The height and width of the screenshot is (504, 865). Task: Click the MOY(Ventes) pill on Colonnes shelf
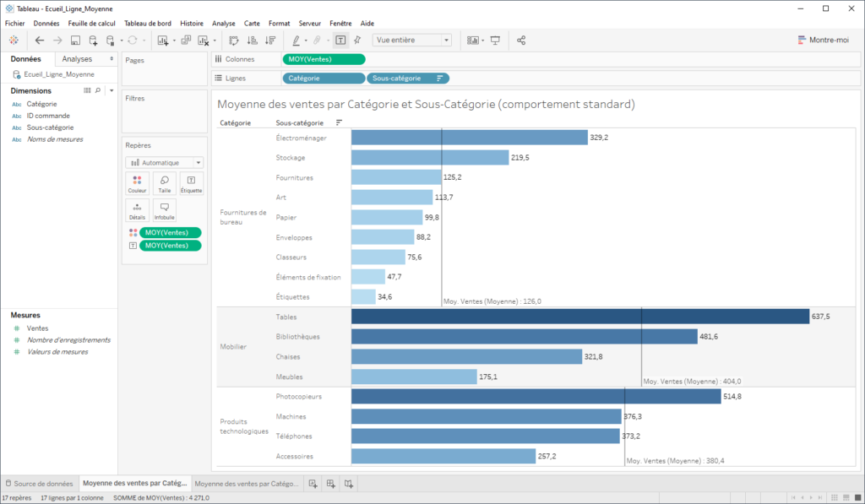pyautogui.click(x=324, y=59)
